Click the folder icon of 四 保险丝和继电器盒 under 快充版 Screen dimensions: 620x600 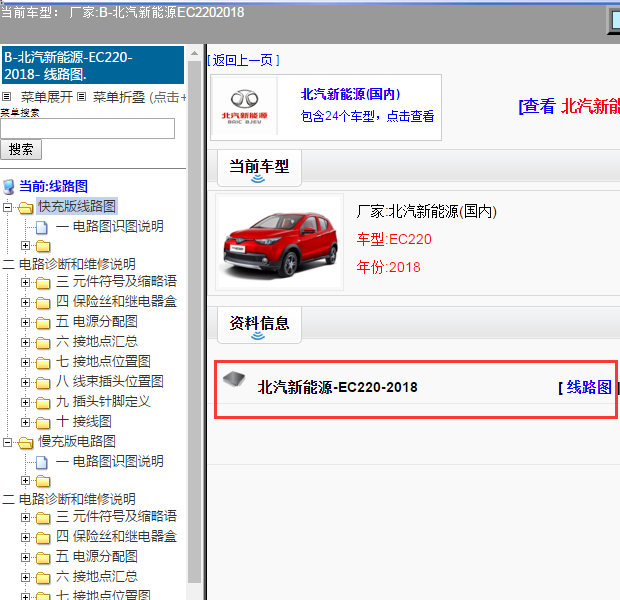pos(43,303)
